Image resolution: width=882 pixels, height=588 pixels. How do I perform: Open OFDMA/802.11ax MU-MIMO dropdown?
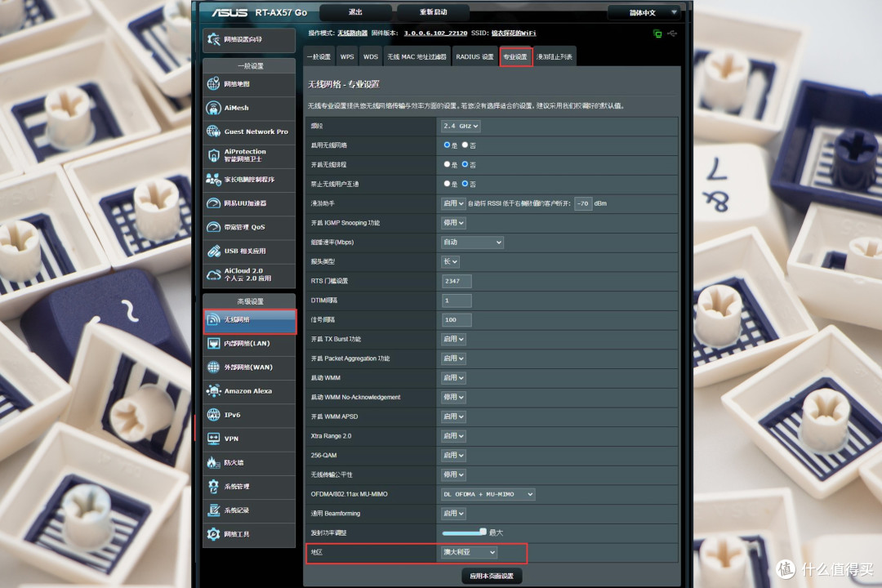488,494
